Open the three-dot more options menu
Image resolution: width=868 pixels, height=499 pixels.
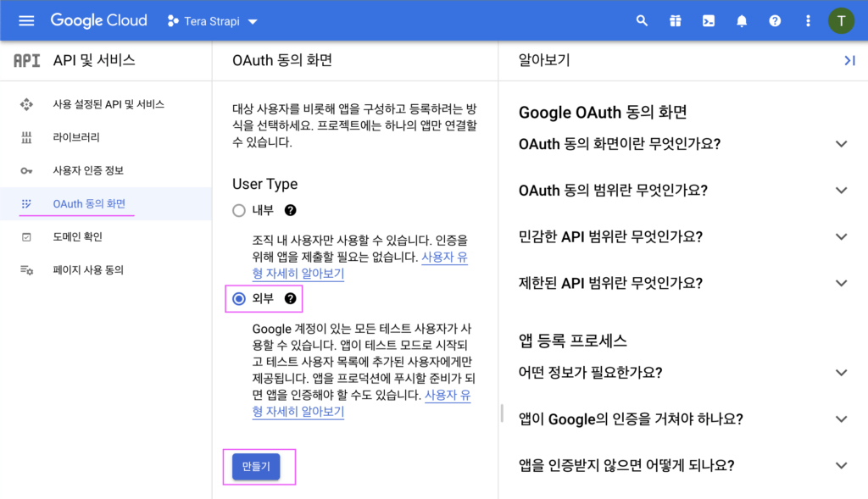click(x=808, y=20)
